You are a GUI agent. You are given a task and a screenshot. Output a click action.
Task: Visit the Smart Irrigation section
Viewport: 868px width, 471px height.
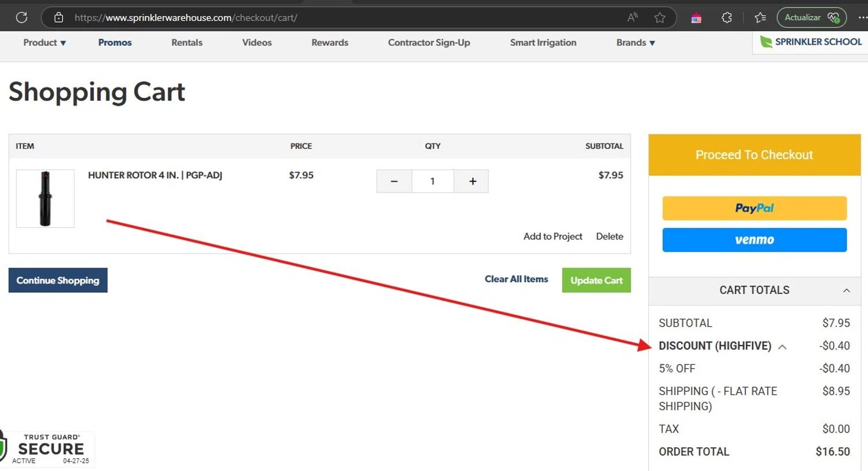click(543, 43)
